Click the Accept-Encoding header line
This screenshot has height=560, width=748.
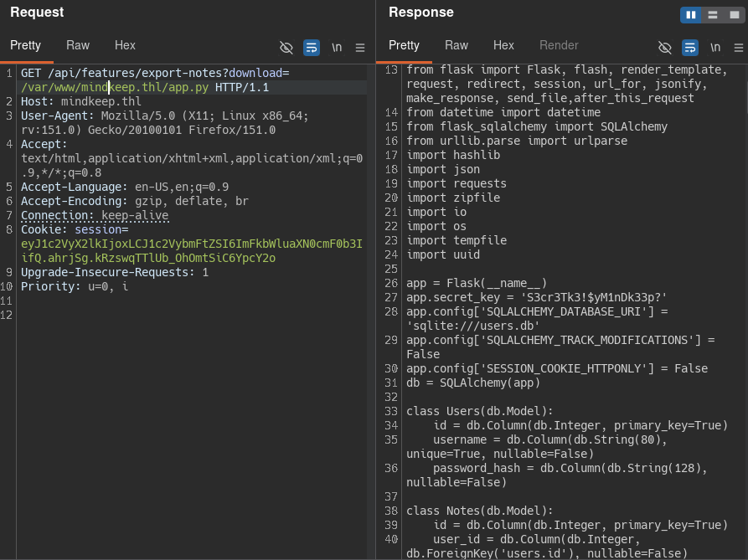135,201
